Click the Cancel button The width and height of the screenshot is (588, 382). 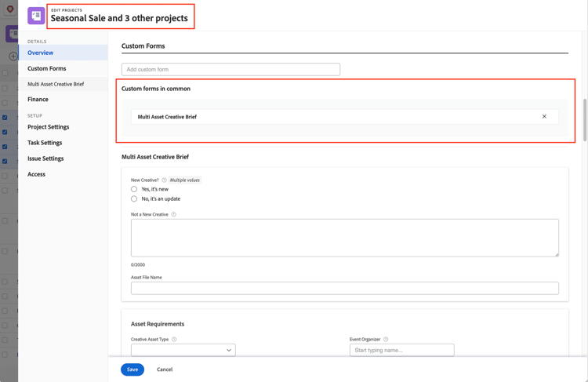pos(165,369)
